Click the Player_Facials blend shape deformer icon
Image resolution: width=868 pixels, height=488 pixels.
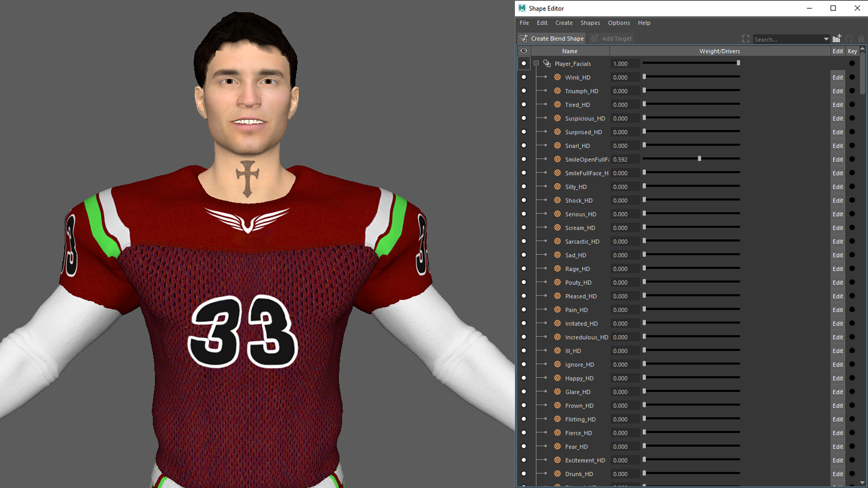[547, 64]
